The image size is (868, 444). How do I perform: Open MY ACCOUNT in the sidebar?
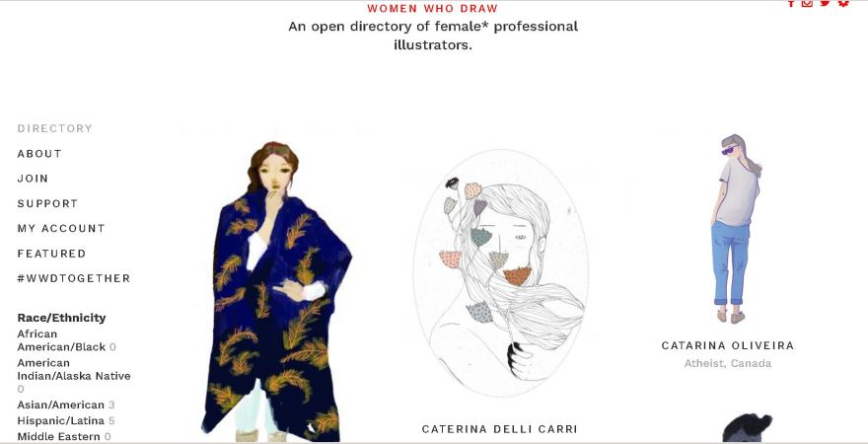coord(61,228)
